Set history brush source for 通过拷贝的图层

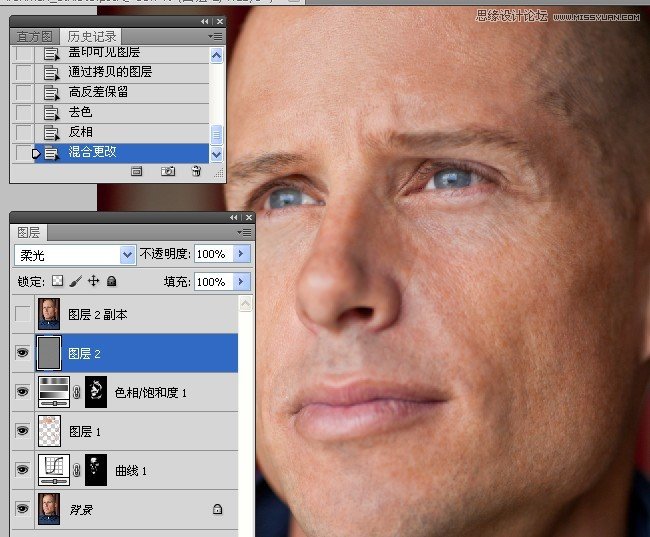24,73
